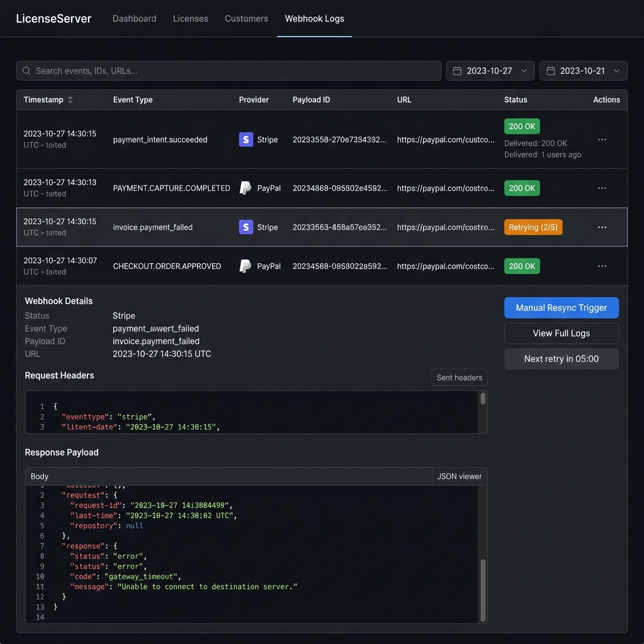Click timestamp 2023-10-27 14:30:13

[60, 182]
